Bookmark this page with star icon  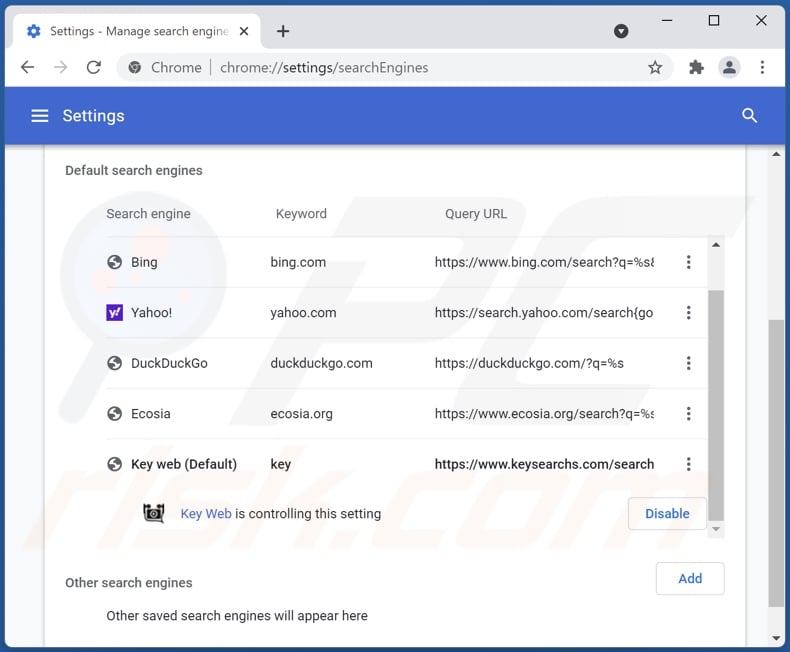point(655,68)
